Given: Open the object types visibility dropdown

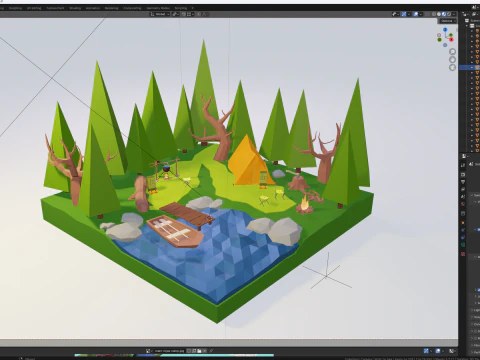Looking at the screenshot, I should point(396,14).
